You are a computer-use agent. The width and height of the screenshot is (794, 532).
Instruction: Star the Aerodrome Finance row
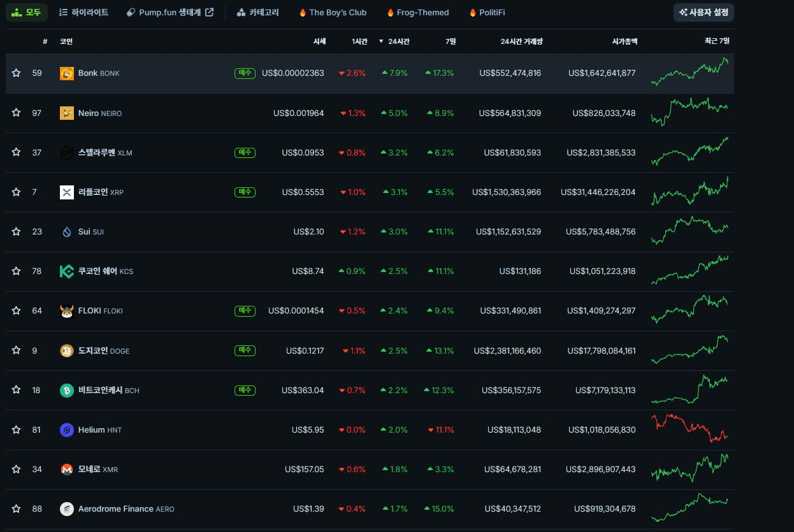tap(16, 509)
